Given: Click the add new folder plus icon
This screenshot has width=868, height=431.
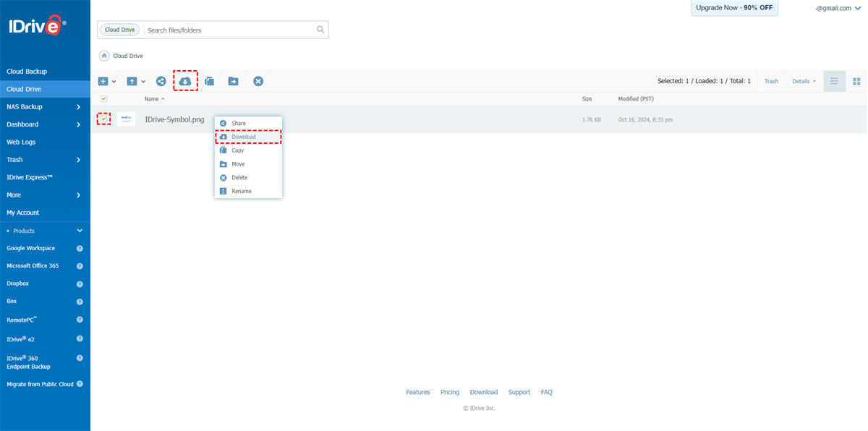Looking at the screenshot, I should [103, 82].
